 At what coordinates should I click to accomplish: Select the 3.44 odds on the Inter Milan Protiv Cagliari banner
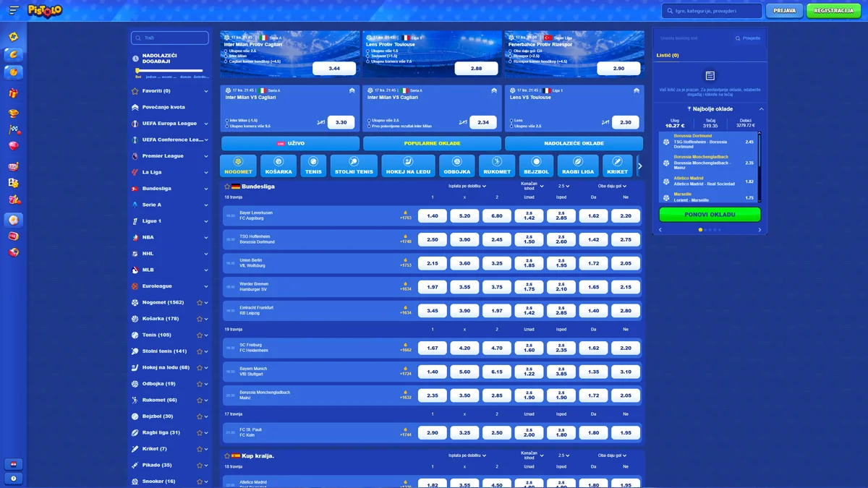[334, 68]
